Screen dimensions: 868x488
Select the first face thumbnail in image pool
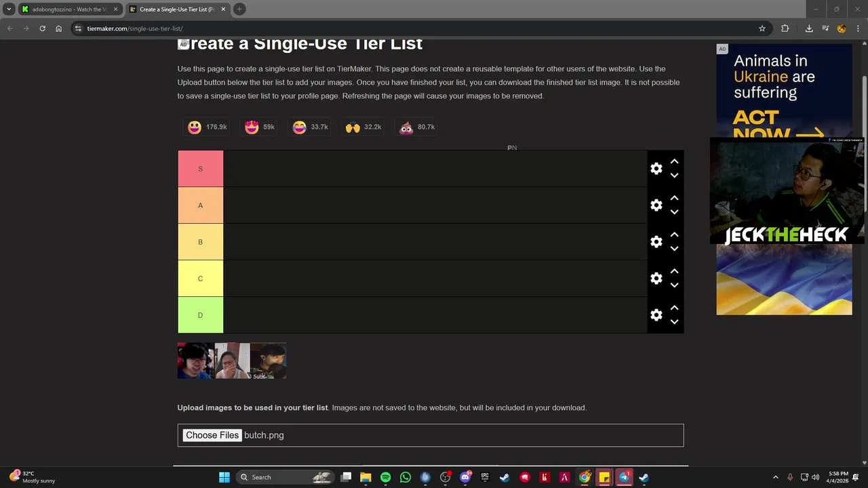(x=196, y=361)
